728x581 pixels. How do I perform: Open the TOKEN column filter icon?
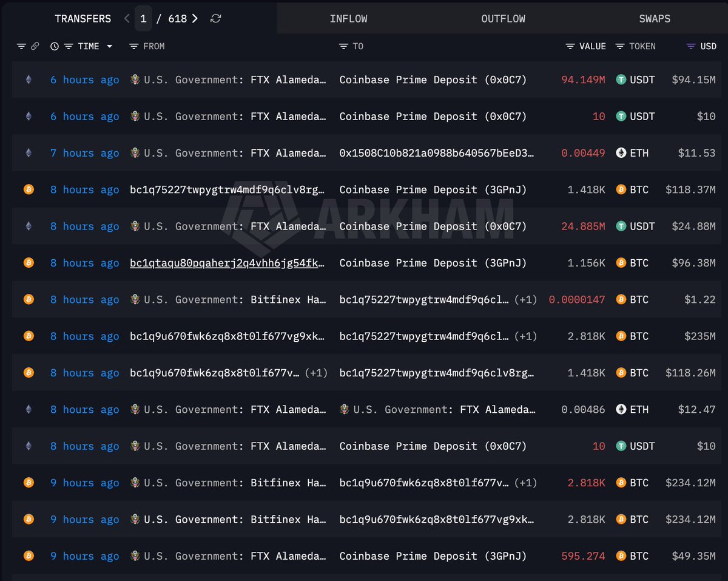point(620,46)
